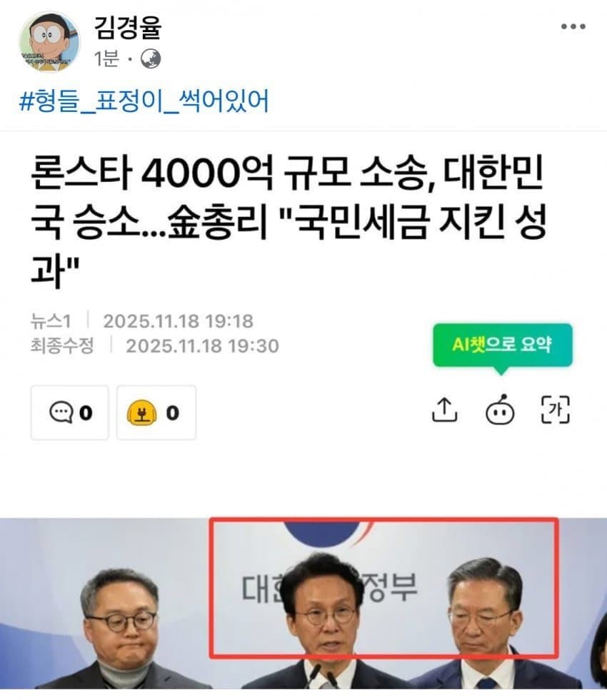Tap the font size 가 icon

point(555,410)
